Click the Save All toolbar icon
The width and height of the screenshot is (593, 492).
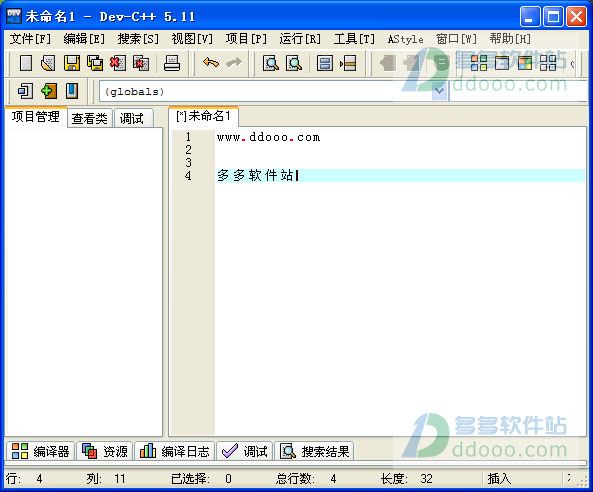point(95,63)
